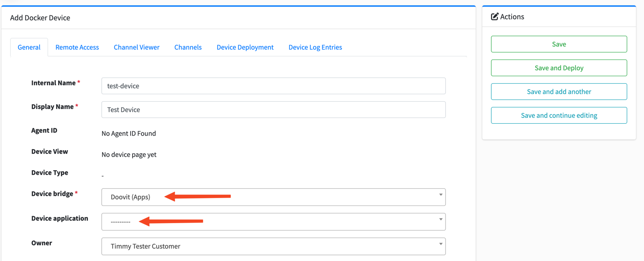Click the Actions edit pencil icon
The width and height of the screenshot is (644, 261).
pos(494,16)
